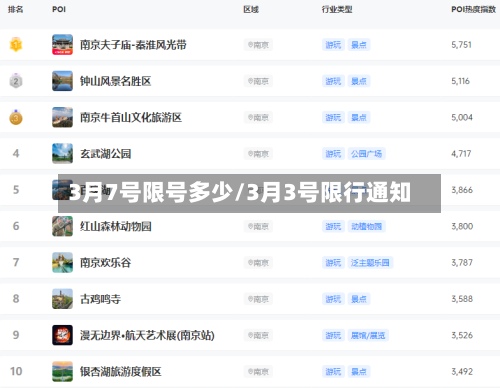Open 漫无边界·航天艺术展(南京站) entry name

click(147, 335)
